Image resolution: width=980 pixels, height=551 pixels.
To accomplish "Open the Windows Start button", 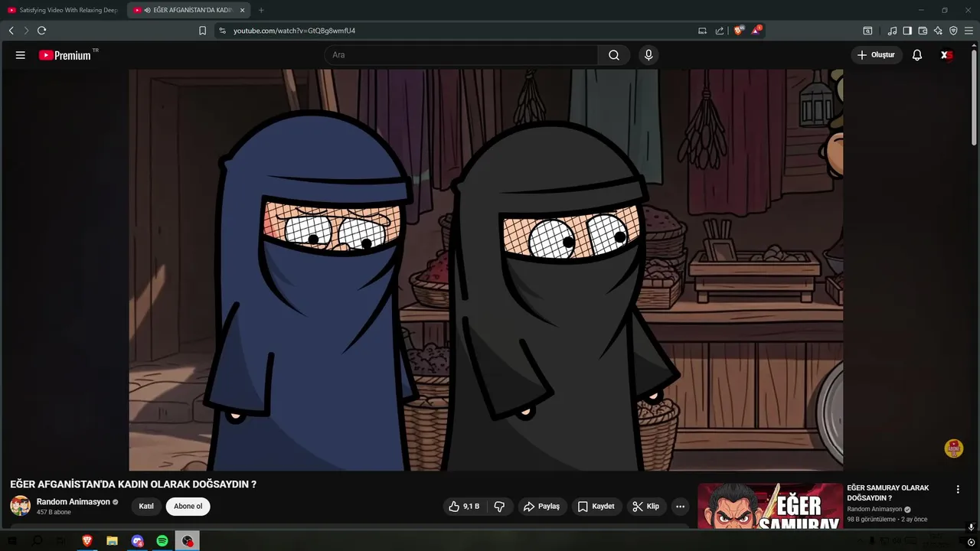I will coord(11,541).
